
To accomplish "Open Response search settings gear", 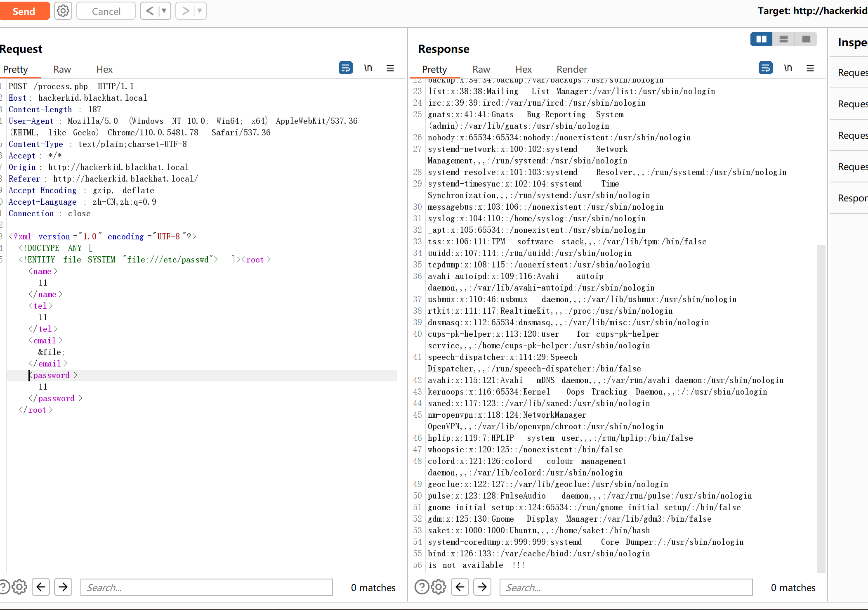I will (439, 587).
